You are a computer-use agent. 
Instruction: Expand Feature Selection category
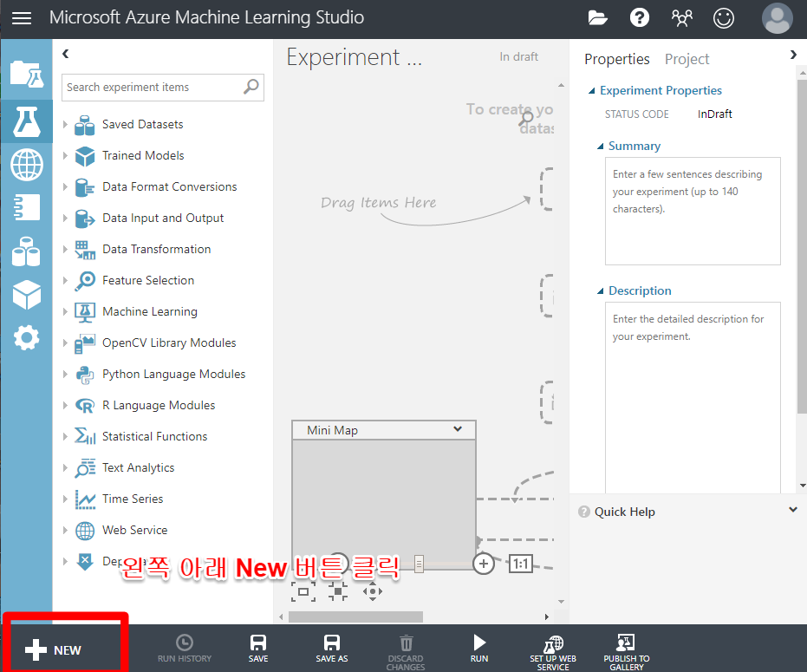pyautogui.click(x=65, y=281)
